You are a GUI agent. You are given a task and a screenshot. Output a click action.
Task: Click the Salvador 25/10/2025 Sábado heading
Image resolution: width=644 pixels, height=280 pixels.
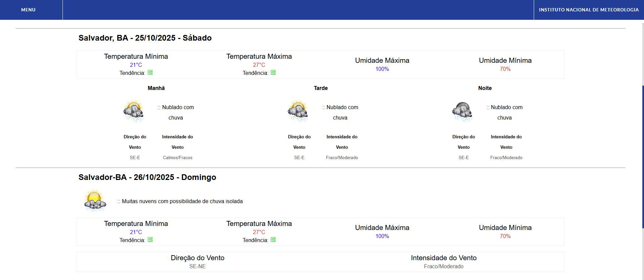click(x=145, y=38)
